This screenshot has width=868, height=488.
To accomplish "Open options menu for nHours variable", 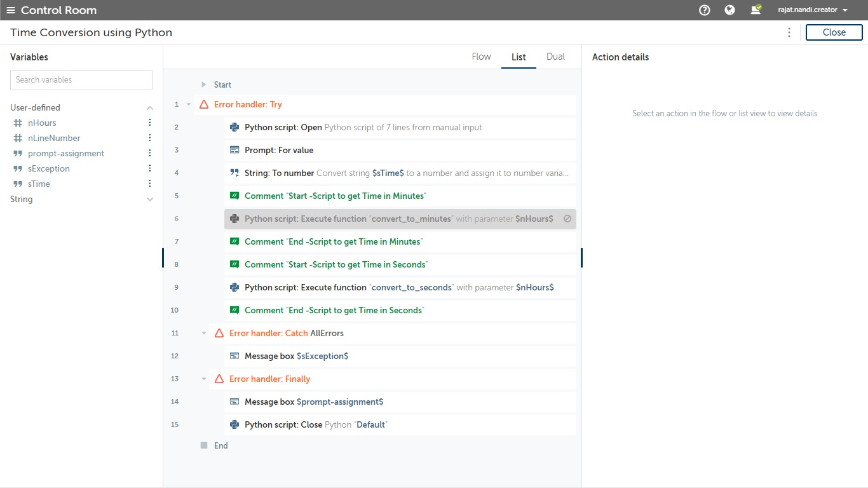I will (x=150, y=123).
